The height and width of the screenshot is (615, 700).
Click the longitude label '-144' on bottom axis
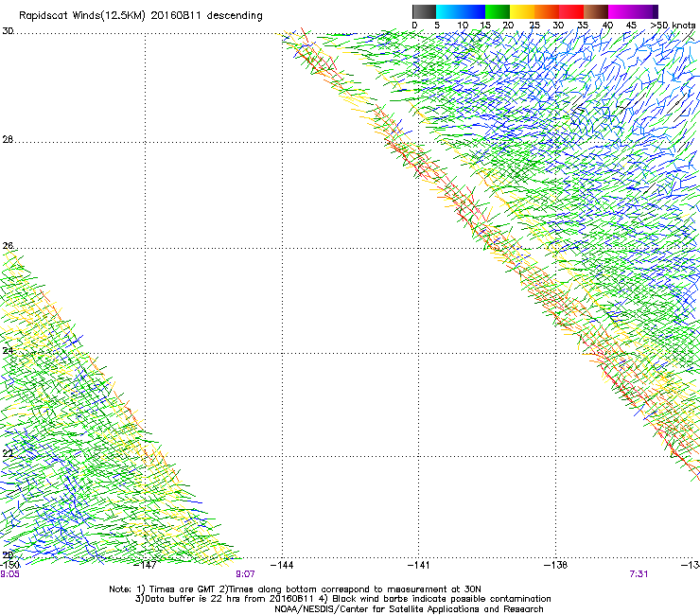(282, 565)
